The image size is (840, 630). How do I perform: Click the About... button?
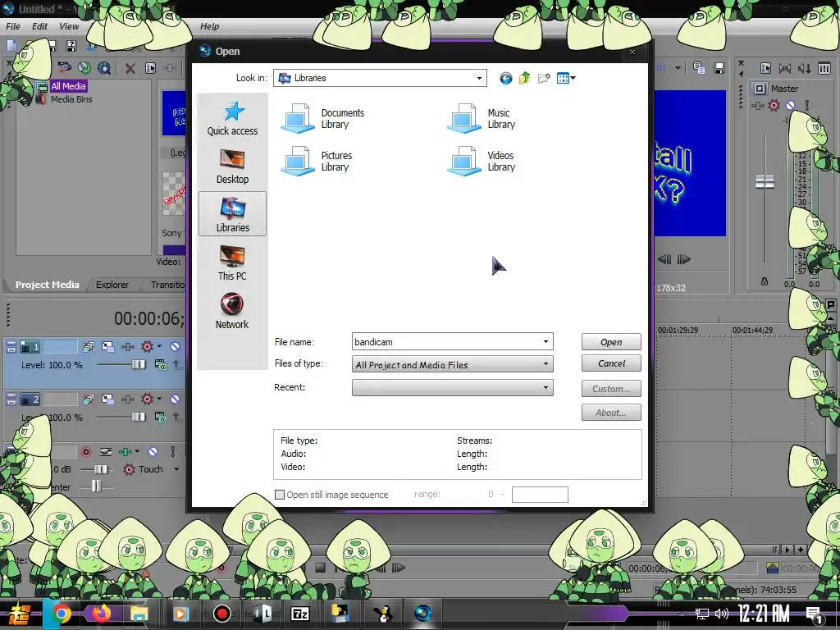click(611, 413)
